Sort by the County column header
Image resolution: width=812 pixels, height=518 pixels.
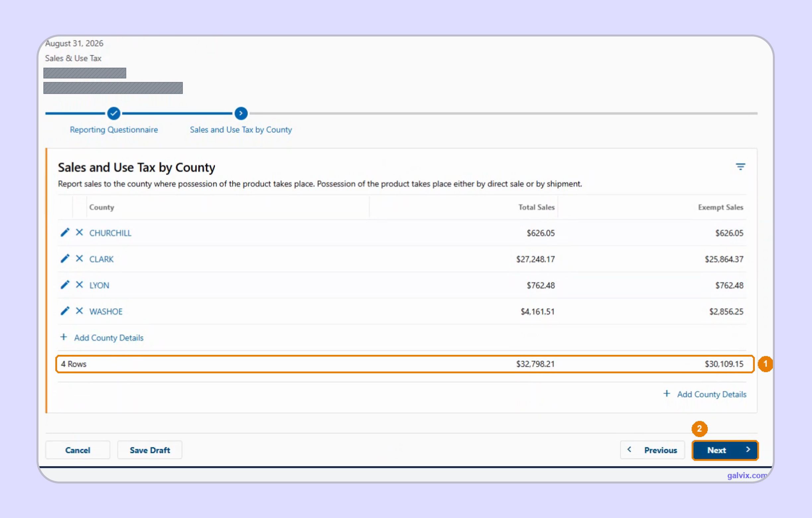click(101, 207)
